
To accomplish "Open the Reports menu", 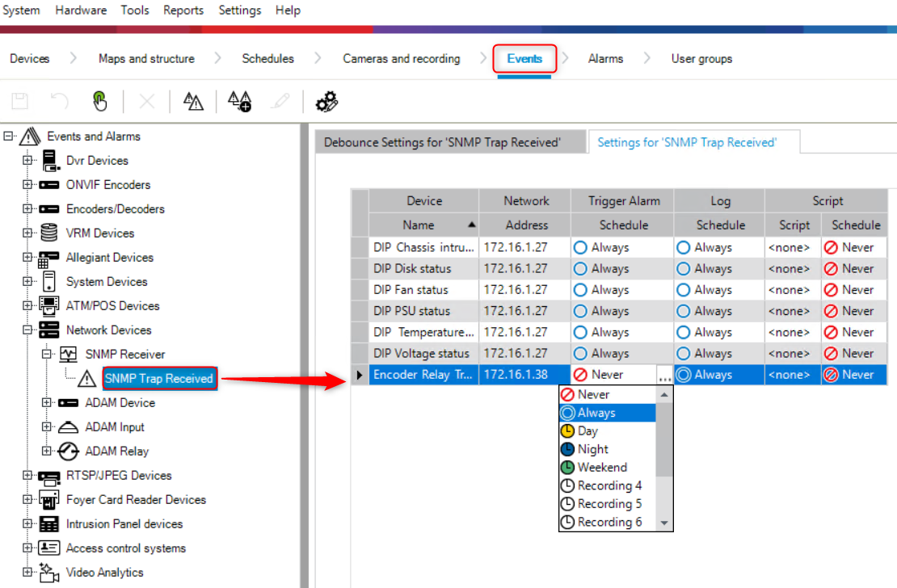I will [183, 10].
